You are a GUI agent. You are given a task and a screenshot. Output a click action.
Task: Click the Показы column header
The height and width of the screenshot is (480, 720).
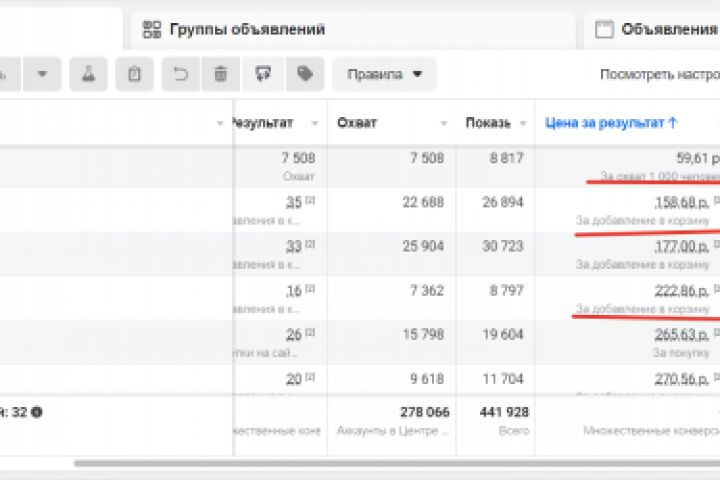(489, 123)
